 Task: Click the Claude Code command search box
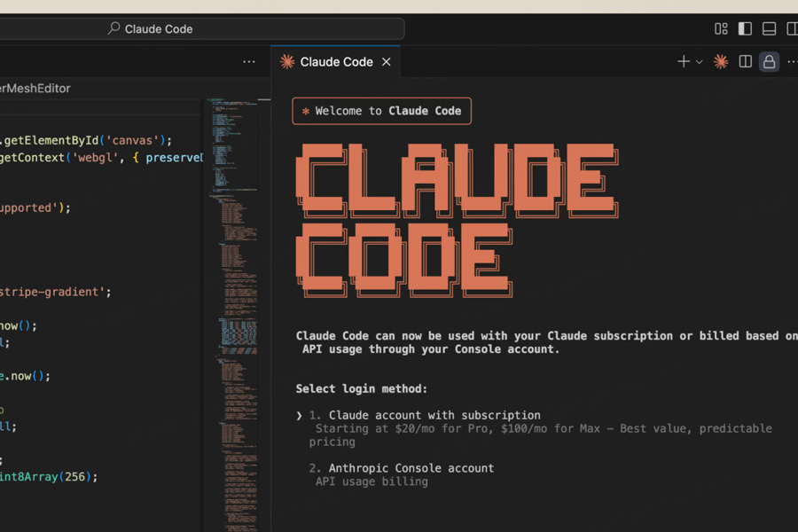202,29
